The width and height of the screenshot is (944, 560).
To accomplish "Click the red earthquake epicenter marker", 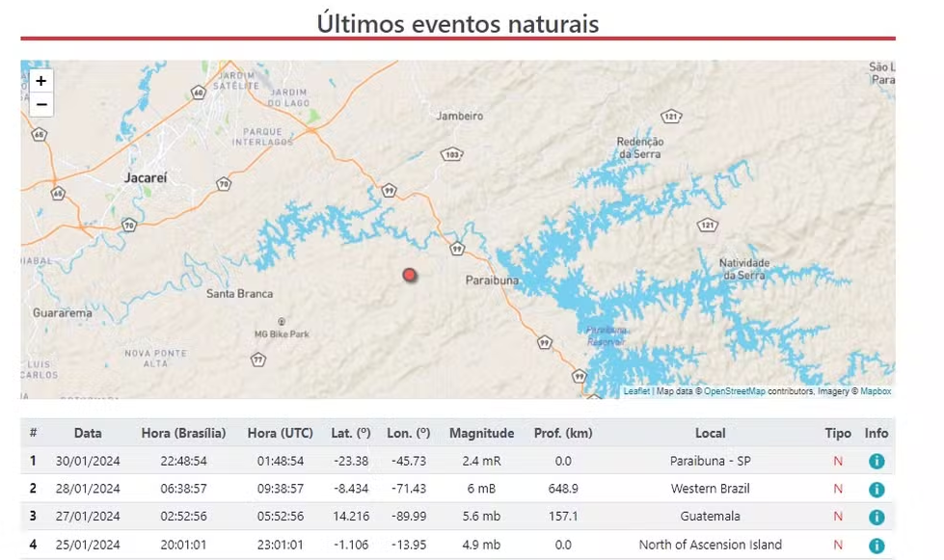I will [410, 276].
